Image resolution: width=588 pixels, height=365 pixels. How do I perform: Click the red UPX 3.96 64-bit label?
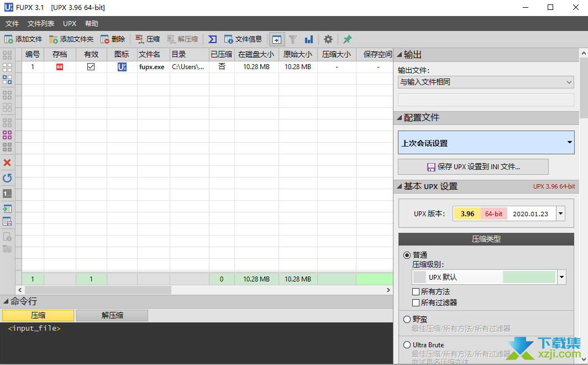(554, 186)
